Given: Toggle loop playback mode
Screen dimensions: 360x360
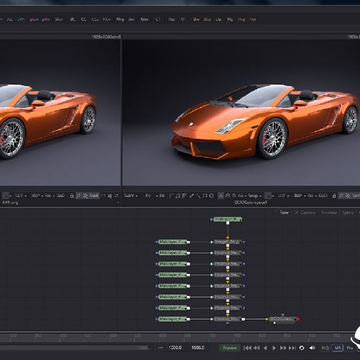Looking at the screenshot, I should point(302,348).
